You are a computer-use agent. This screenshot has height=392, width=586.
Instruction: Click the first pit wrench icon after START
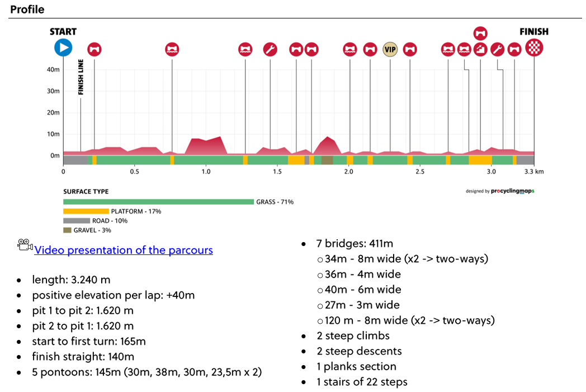[270, 49]
